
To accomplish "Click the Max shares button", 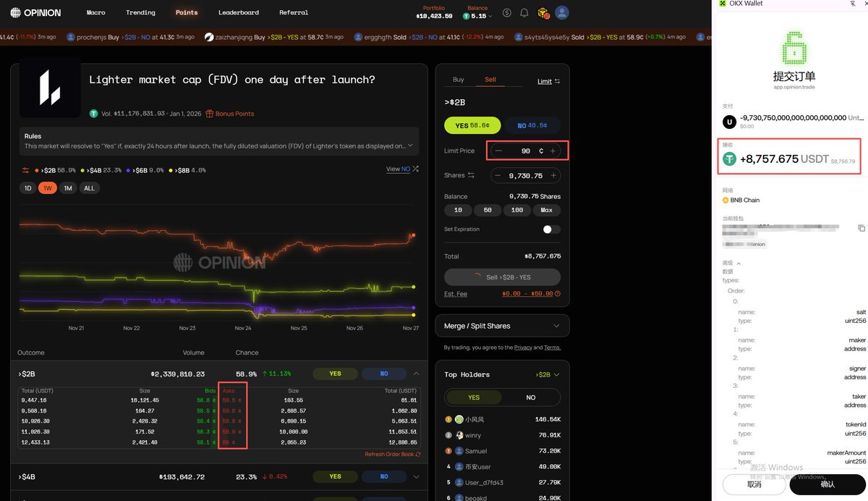I will click(546, 210).
